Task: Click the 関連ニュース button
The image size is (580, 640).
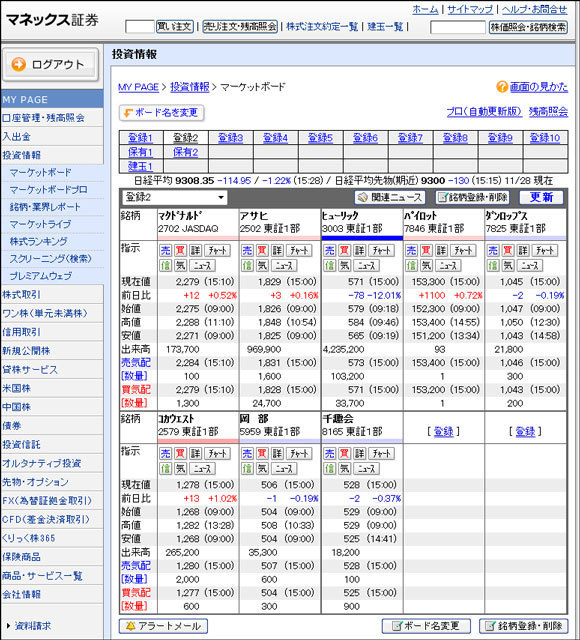Action: pos(390,198)
